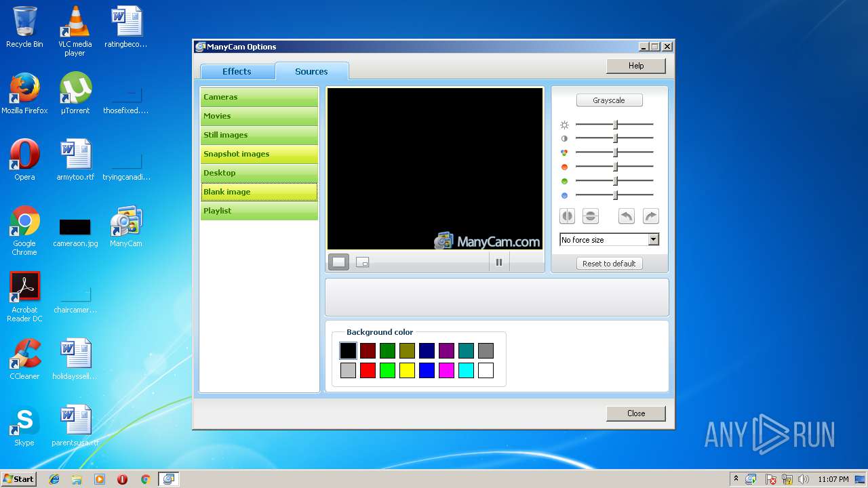Pick the black background color swatch

(x=348, y=350)
